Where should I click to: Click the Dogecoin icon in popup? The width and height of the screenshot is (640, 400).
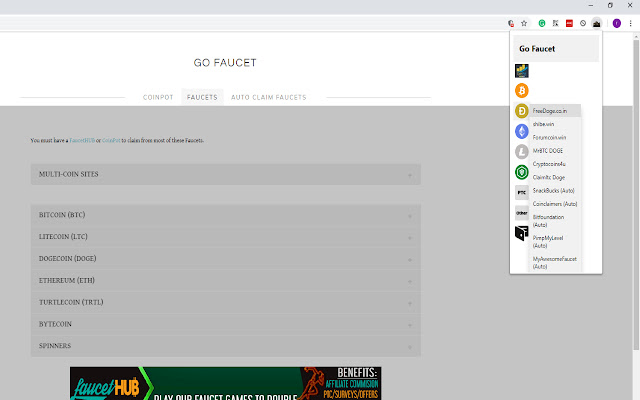point(521,111)
